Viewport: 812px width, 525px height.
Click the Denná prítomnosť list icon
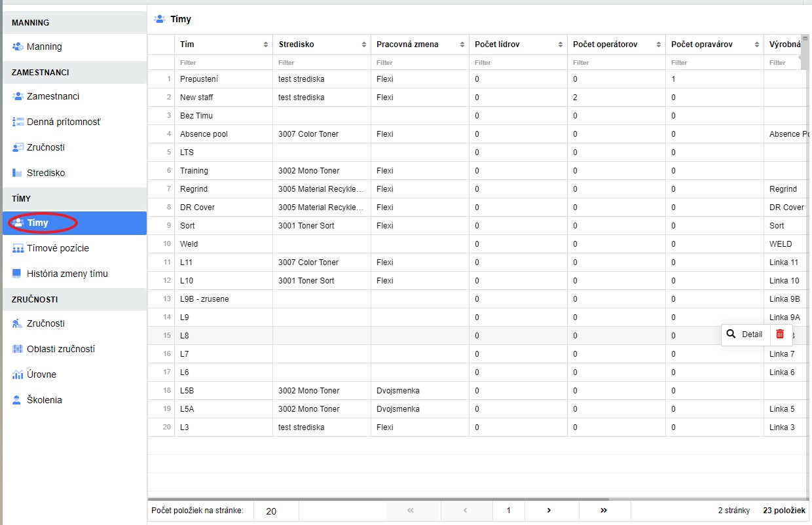(x=18, y=122)
